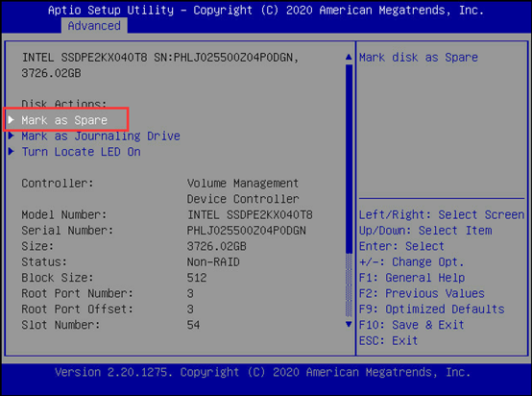This screenshot has height=396, width=532.
Task: Click the Mark disk as Spare help text
Action: pyautogui.click(x=419, y=58)
